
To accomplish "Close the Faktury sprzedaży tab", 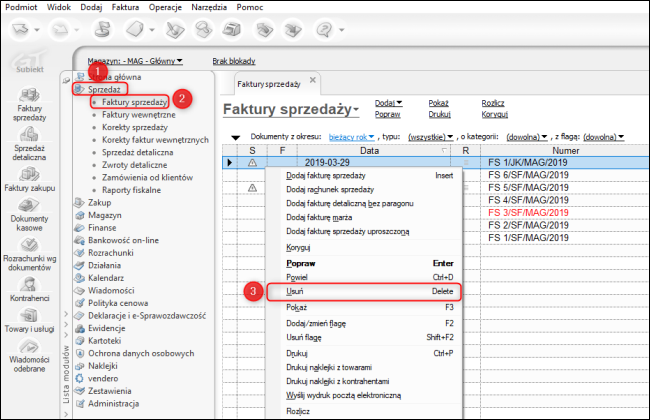I will [312, 79].
